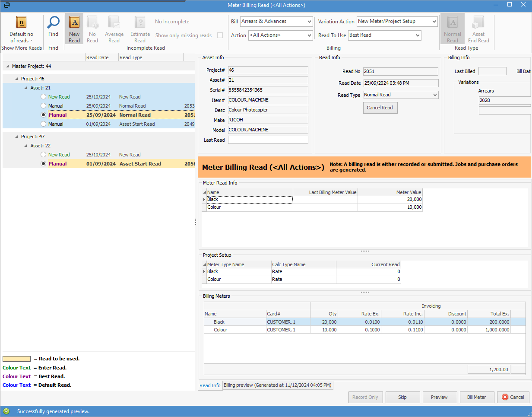Toggle Show only missing reads checkbox
This screenshot has width=532, height=417.
tap(220, 35)
